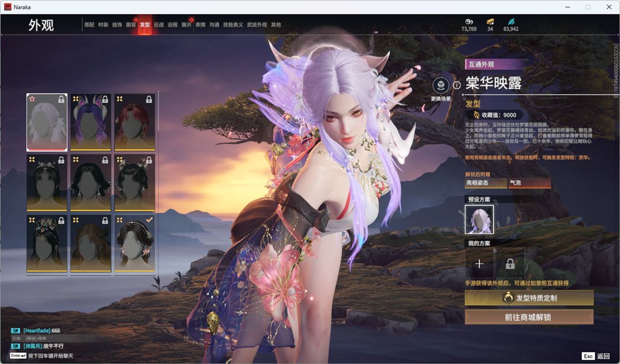The image size is (620, 364).
Task: Select the purple horned hairstyle thumbnail
Action: [x=91, y=122]
